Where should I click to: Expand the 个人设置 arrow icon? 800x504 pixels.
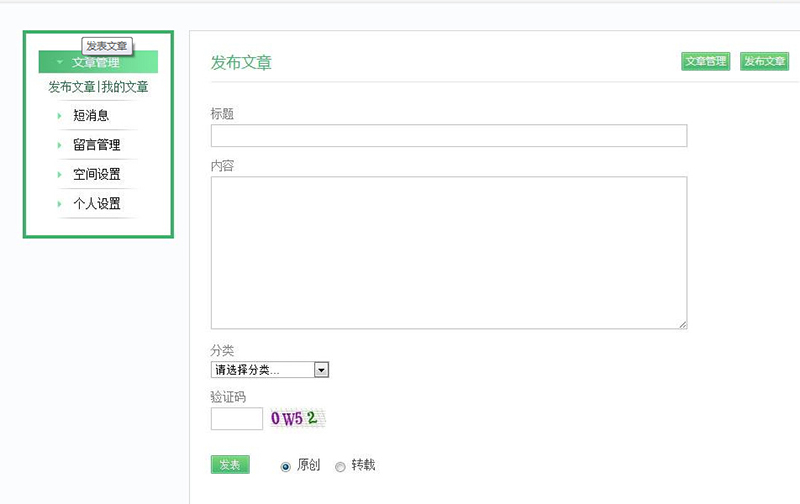(59, 204)
